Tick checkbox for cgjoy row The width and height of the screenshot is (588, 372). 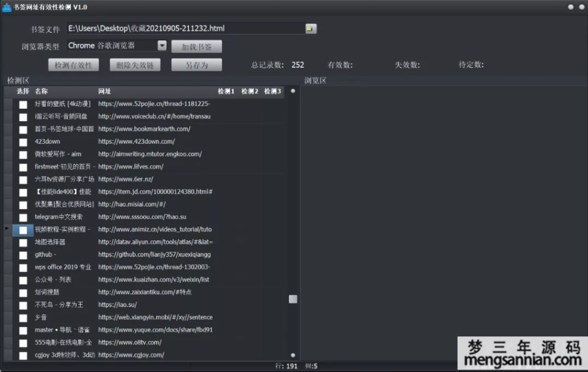click(23, 355)
